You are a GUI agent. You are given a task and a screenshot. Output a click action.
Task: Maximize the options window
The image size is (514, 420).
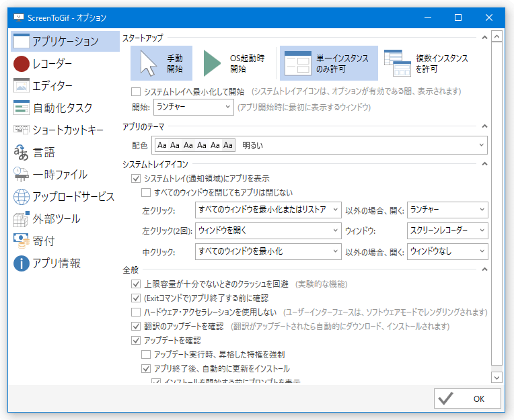(458, 17)
